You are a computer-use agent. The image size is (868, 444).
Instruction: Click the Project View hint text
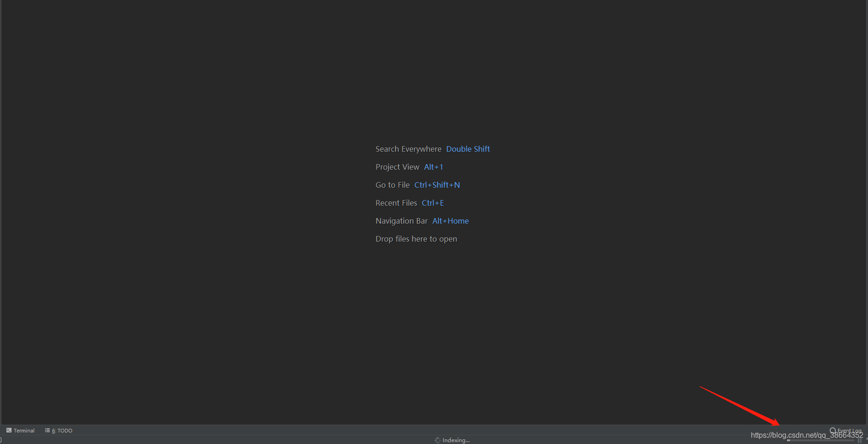[397, 167]
